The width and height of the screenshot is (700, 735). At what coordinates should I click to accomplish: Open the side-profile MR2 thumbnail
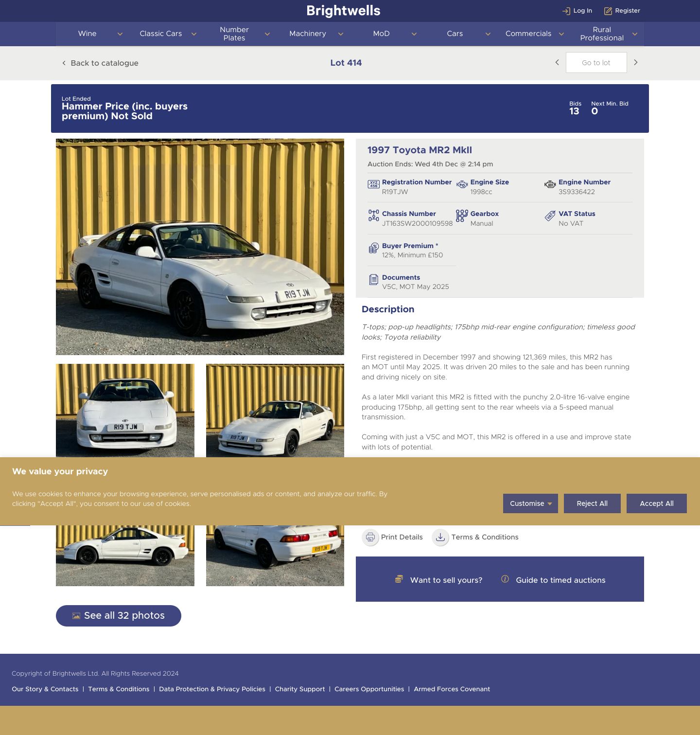pyautogui.click(x=125, y=556)
